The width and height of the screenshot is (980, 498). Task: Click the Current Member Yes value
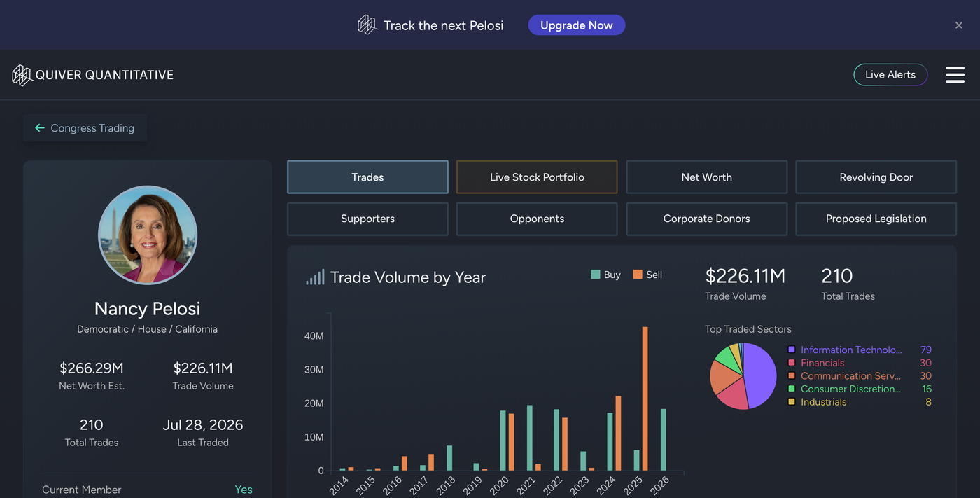coord(244,490)
